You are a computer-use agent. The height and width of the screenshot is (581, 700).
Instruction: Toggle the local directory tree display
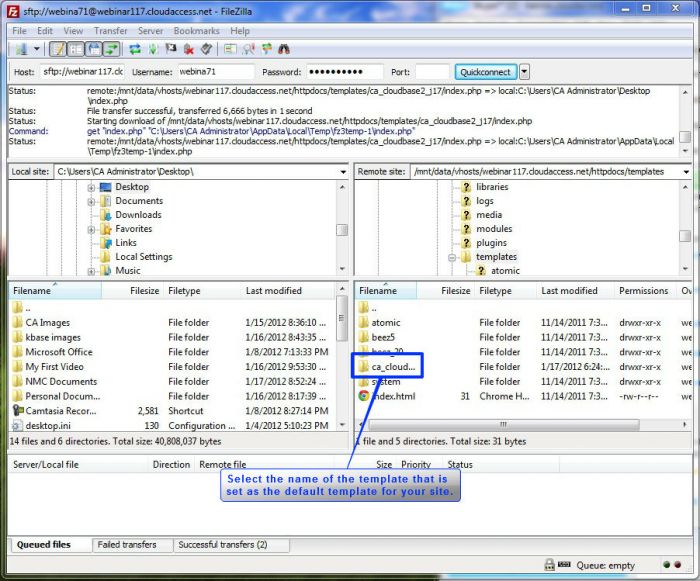(76, 49)
